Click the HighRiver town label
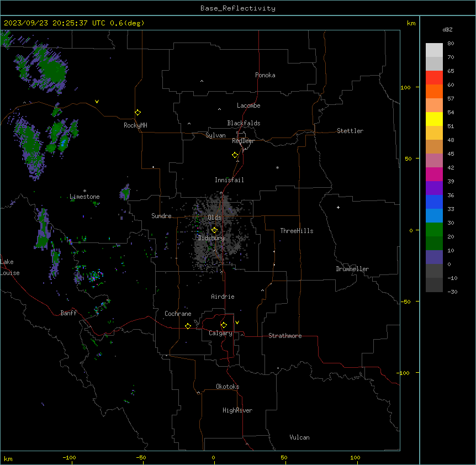This screenshot has width=476, height=465. pyautogui.click(x=237, y=410)
